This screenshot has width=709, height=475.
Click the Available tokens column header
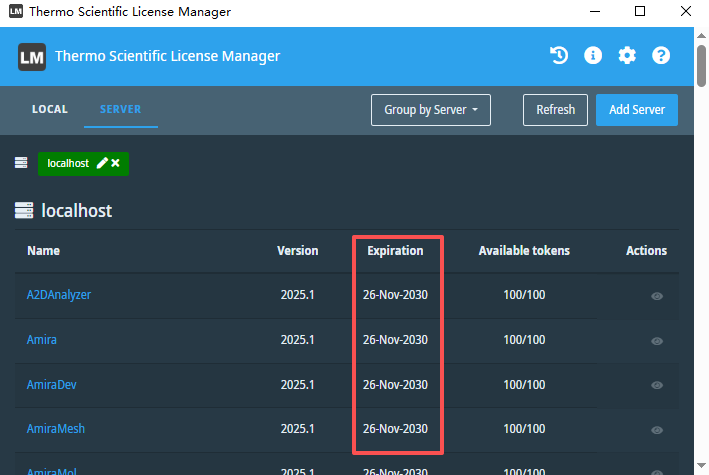[x=524, y=251]
